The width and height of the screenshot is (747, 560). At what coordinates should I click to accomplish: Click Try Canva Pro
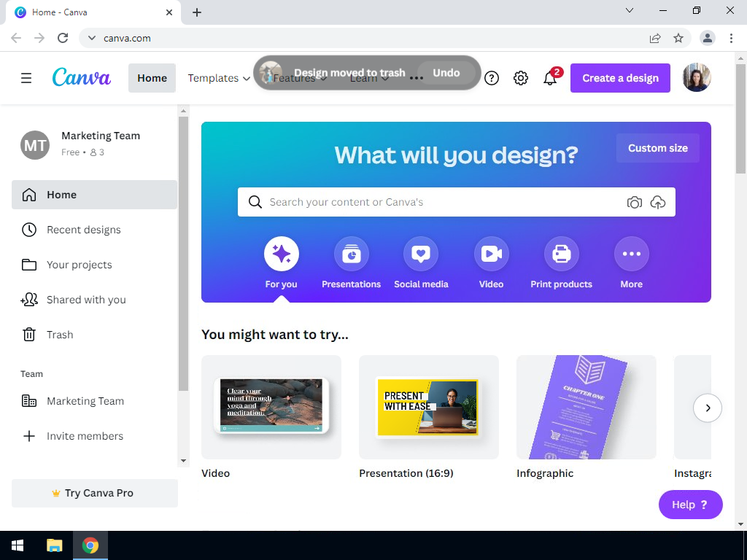click(94, 494)
